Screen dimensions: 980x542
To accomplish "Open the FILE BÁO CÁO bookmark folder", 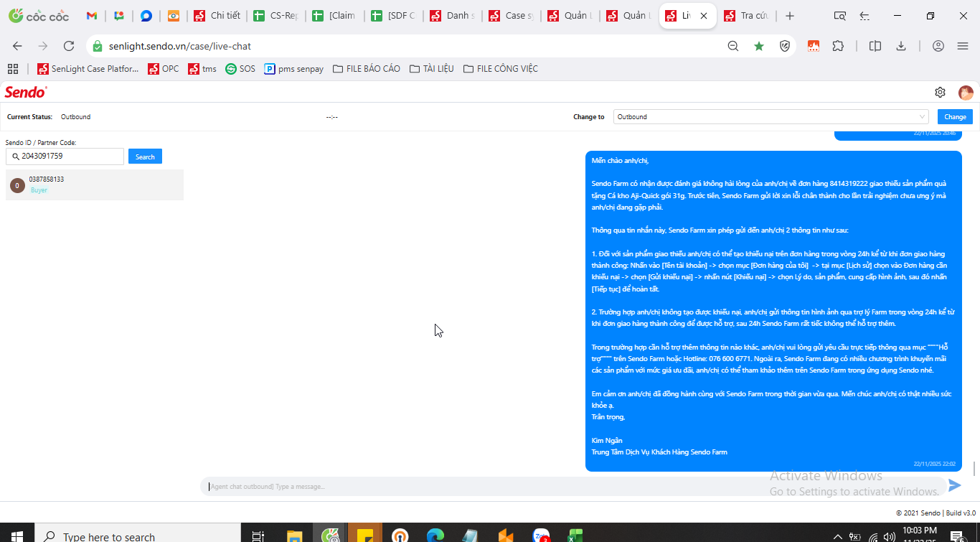I will (366, 69).
